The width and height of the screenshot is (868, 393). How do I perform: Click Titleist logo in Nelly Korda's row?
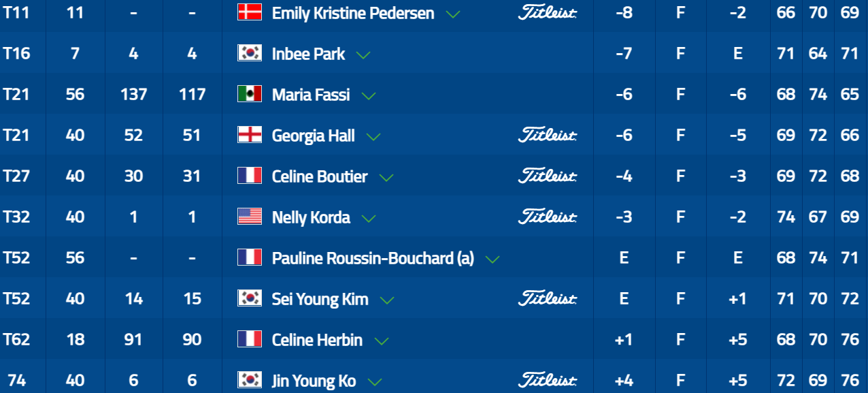tap(547, 217)
